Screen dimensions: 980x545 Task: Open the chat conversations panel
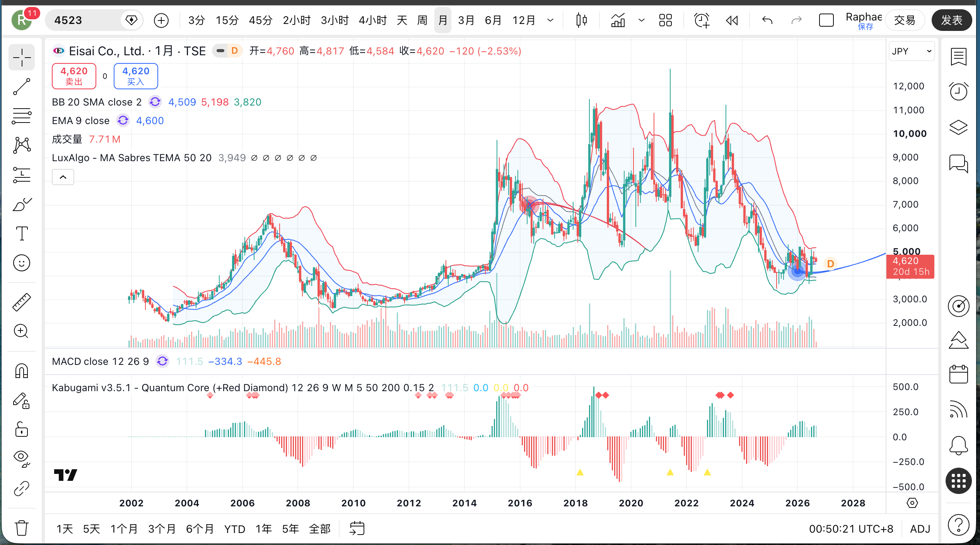point(959,163)
